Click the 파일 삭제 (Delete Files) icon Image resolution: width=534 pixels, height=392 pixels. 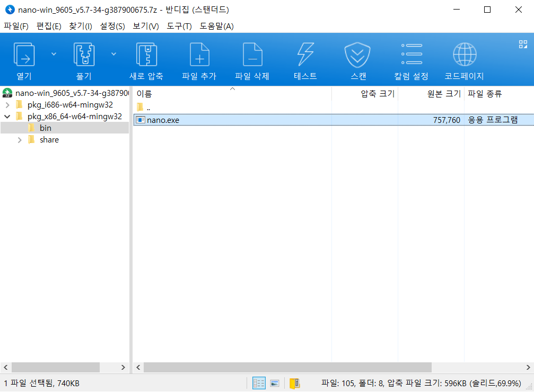pyautogui.click(x=252, y=54)
